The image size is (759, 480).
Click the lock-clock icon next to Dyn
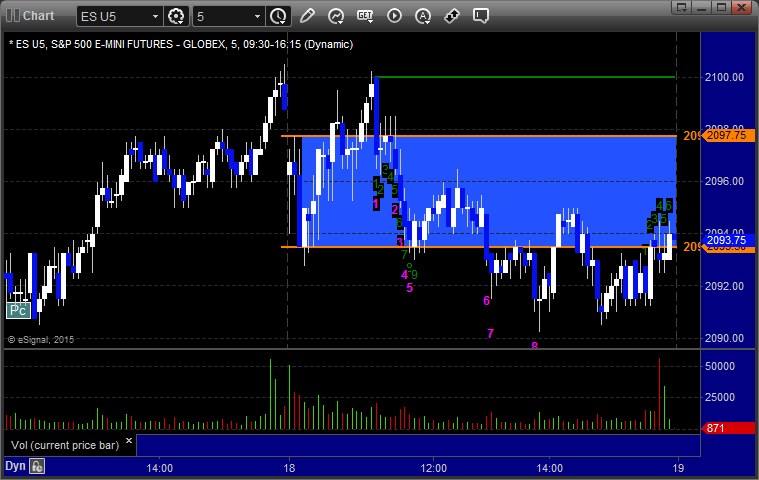(37, 466)
